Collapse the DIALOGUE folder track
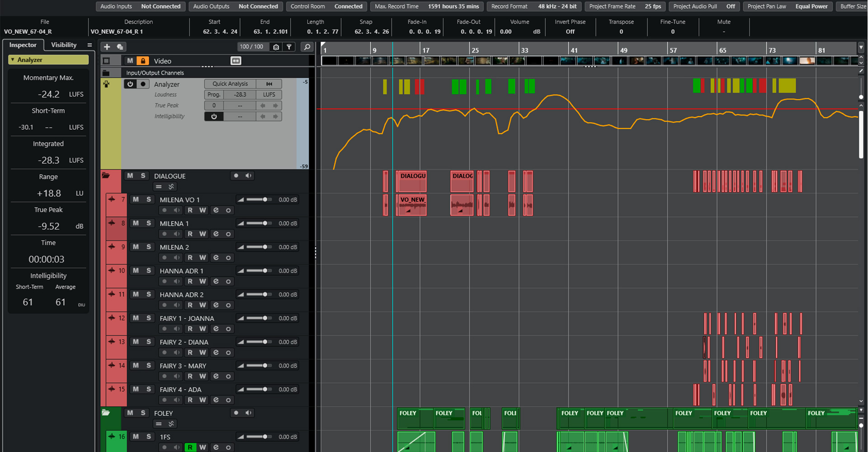This screenshot has width=868, height=452. click(106, 175)
